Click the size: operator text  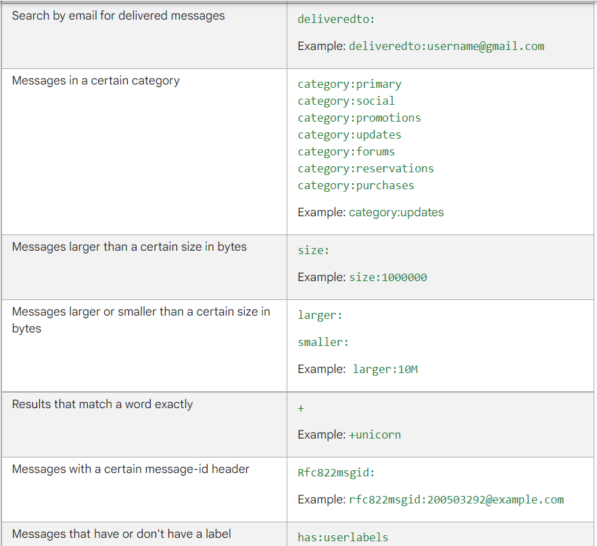coord(313,250)
